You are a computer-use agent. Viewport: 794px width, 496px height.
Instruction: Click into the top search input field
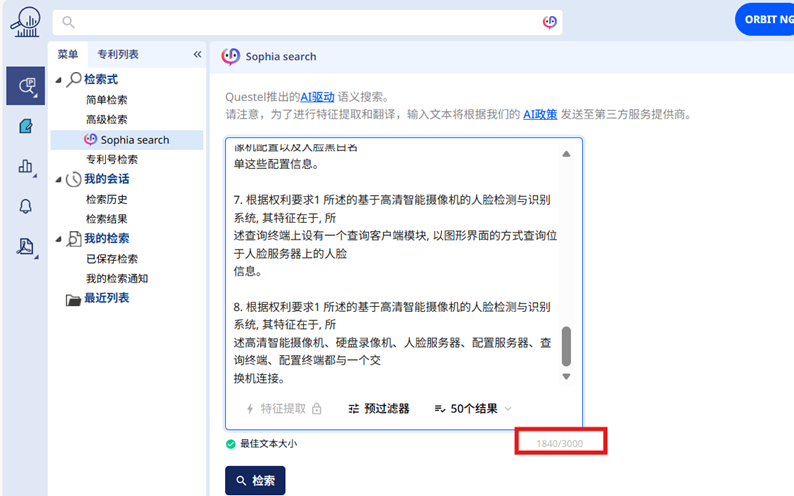(x=307, y=22)
